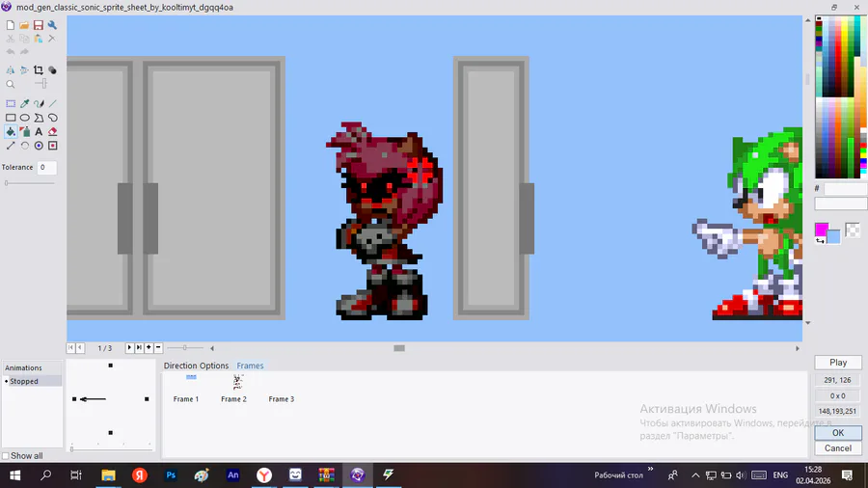Add a frame with plus button
This screenshot has height=488, width=868.
[x=149, y=347]
